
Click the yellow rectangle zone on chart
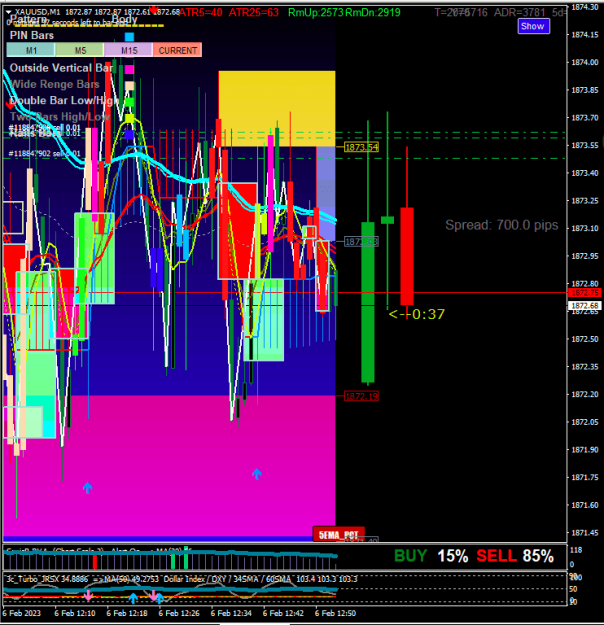tap(277, 109)
